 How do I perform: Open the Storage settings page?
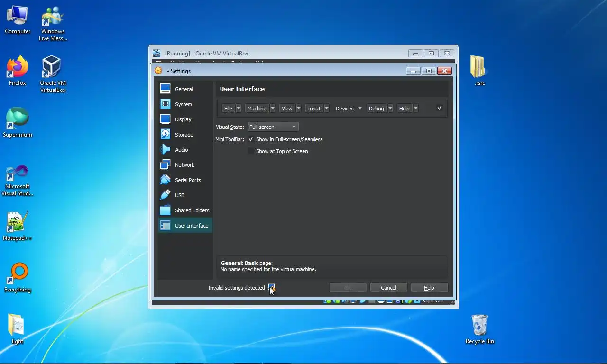185,135
